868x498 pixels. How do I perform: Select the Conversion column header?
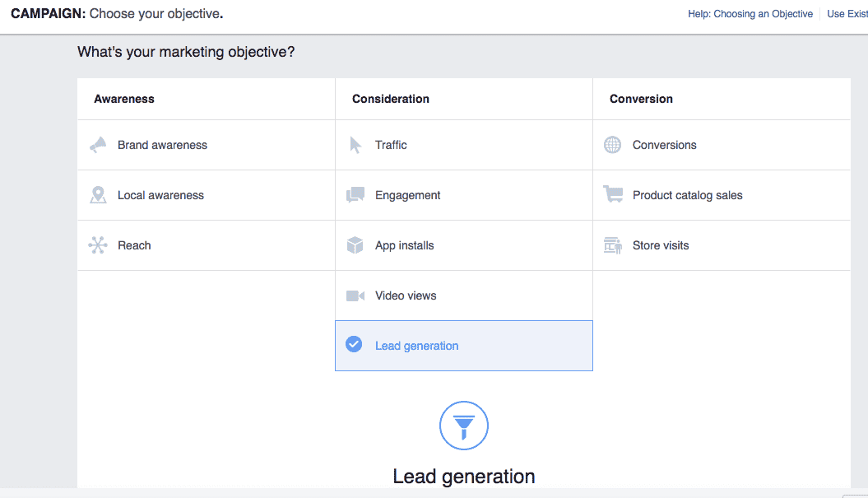pyautogui.click(x=641, y=99)
